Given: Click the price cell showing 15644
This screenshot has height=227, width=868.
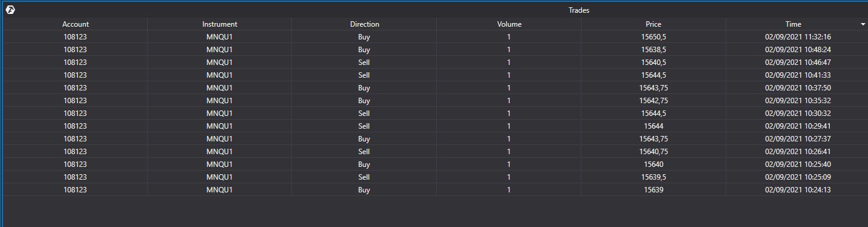Looking at the screenshot, I should [x=653, y=126].
